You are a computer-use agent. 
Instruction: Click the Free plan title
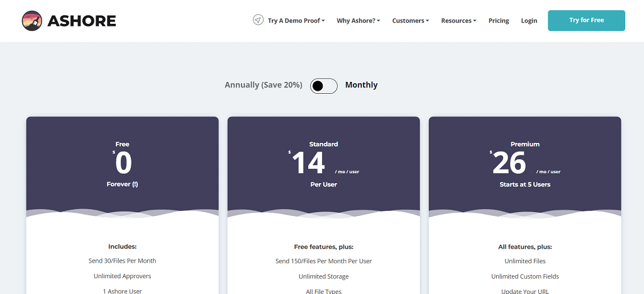pyautogui.click(x=123, y=144)
